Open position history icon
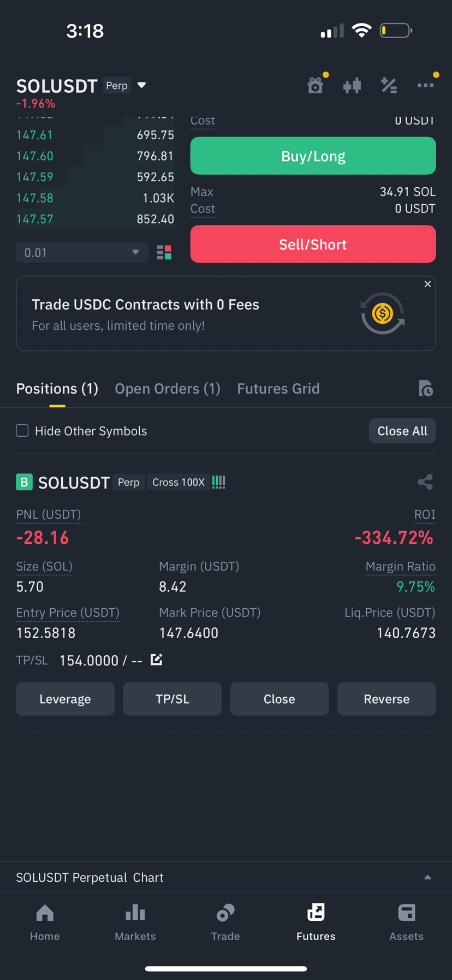The image size is (452, 980). click(426, 389)
